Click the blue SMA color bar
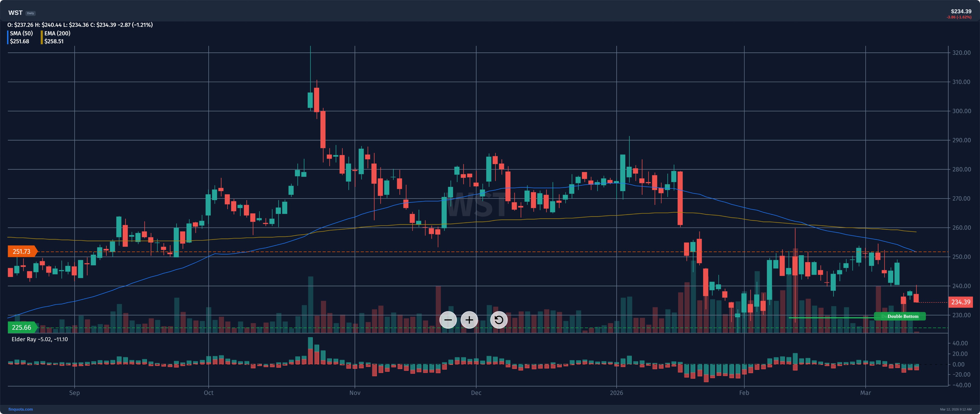The image size is (980, 414). pos(8,37)
